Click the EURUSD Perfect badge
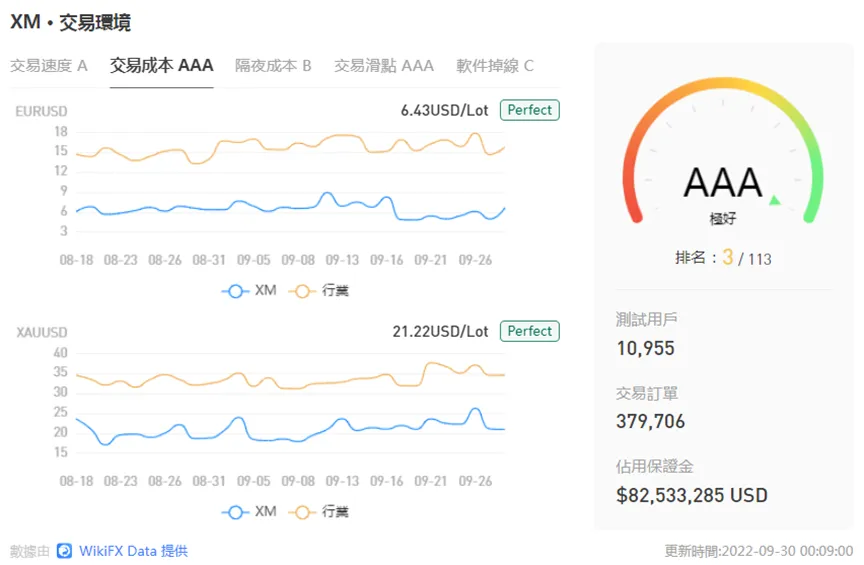The width and height of the screenshot is (864, 565). [x=530, y=110]
